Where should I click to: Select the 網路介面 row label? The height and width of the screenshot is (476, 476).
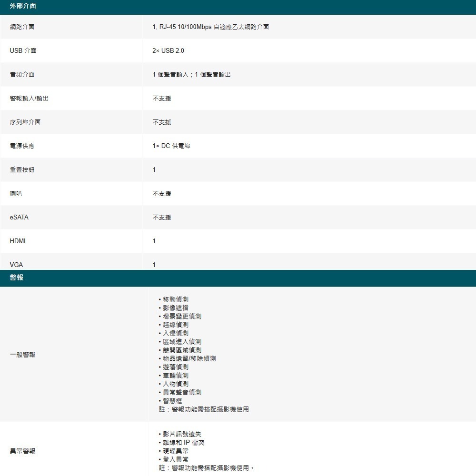21,27
